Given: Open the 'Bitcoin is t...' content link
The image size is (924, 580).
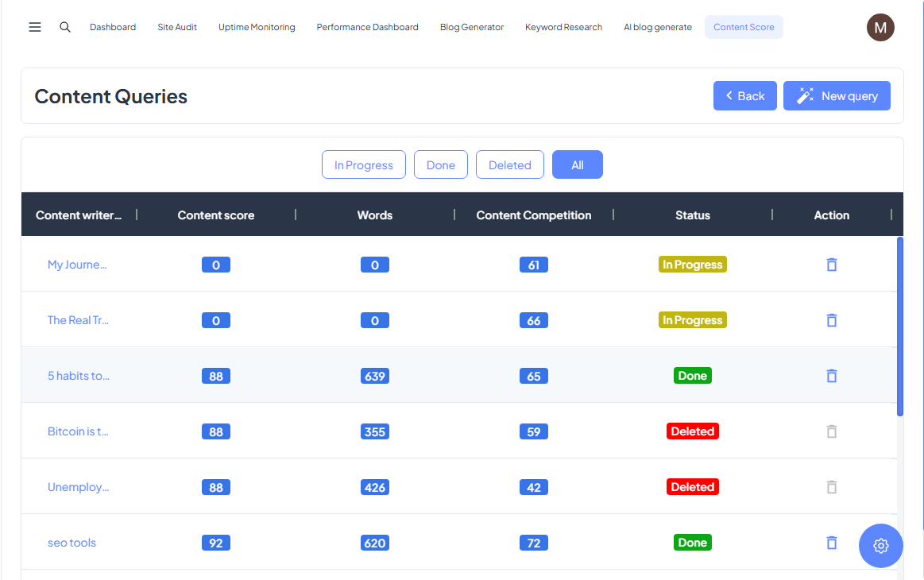Looking at the screenshot, I should [78, 431].
